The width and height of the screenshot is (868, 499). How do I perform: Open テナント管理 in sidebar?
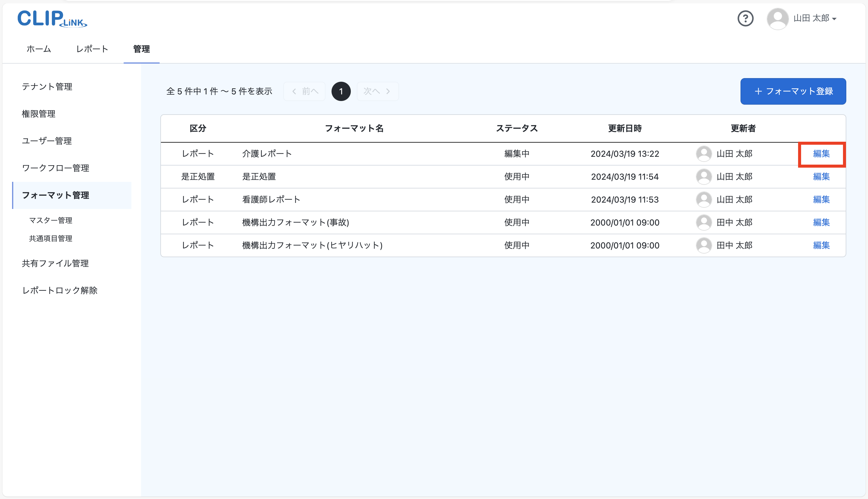tap(47, 87)
